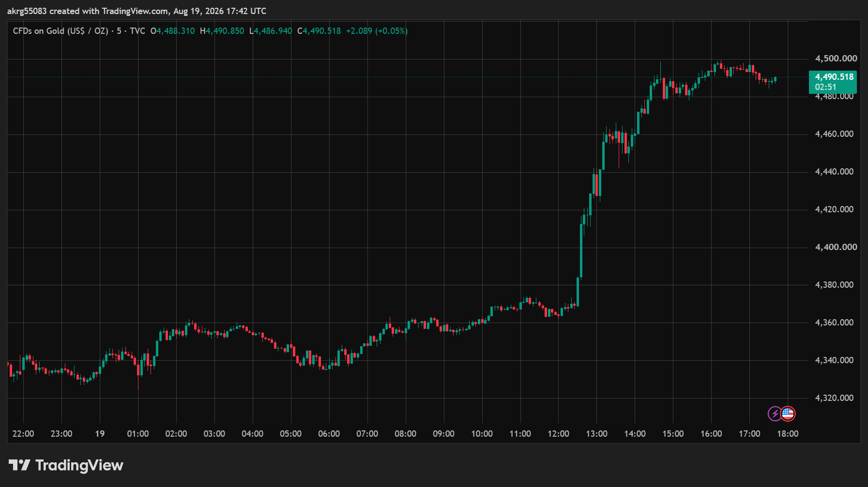Click the 18:00 time axis label
Viewport: 868px width, 487px height.
(788, 434)
